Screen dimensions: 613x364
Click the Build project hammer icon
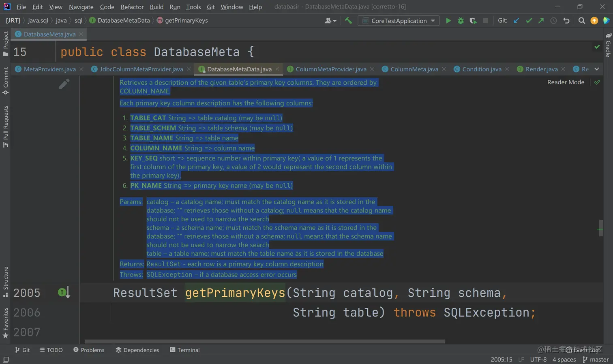(x=348, y=21)
